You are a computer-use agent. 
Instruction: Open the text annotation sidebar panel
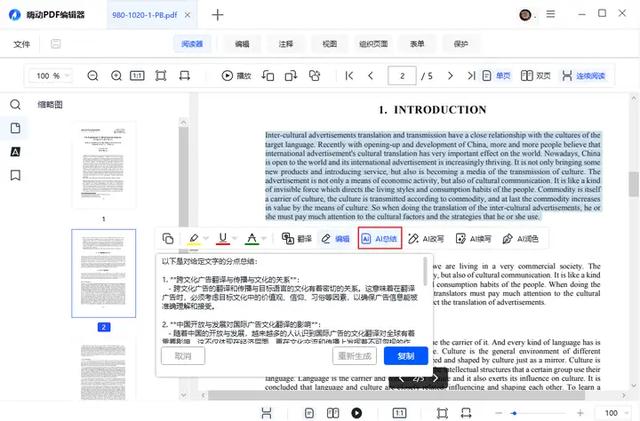coord(15,152)
